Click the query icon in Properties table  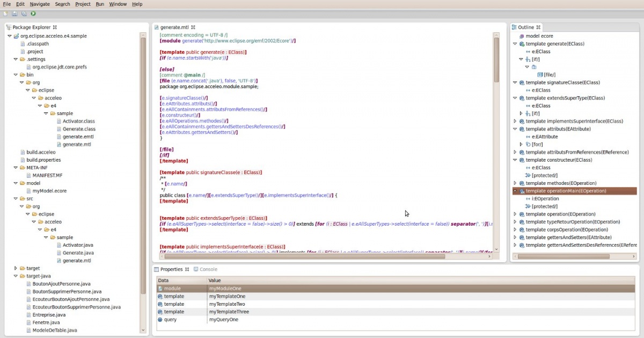click(160, 320)
